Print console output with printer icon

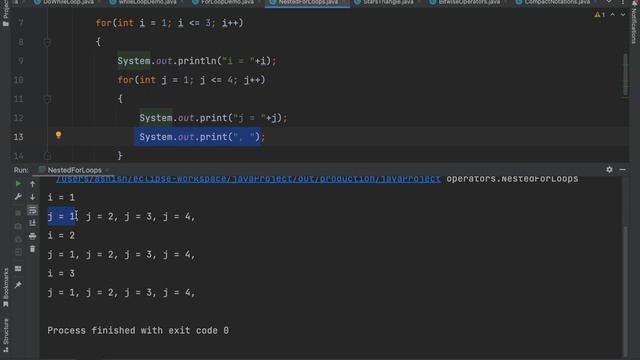point(32,236)
